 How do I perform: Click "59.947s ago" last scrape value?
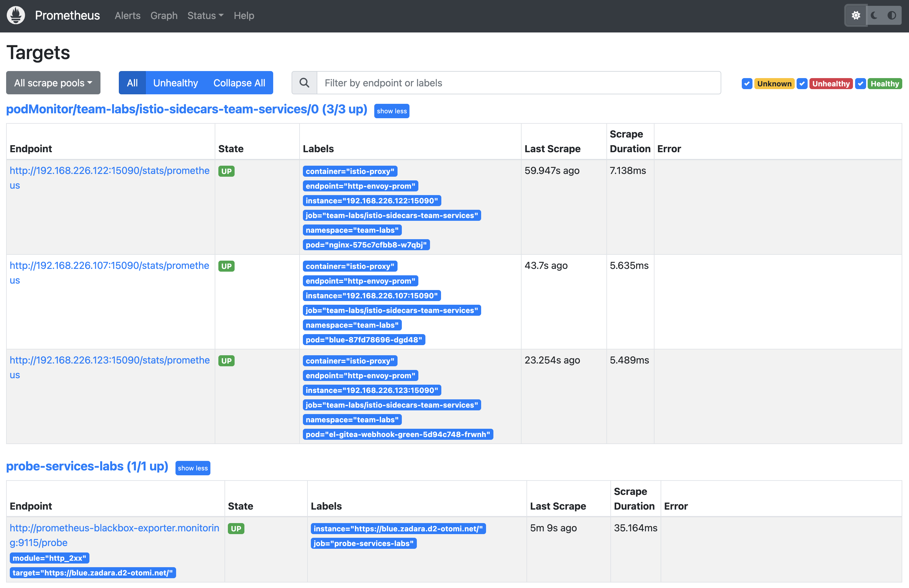point(552,171)
